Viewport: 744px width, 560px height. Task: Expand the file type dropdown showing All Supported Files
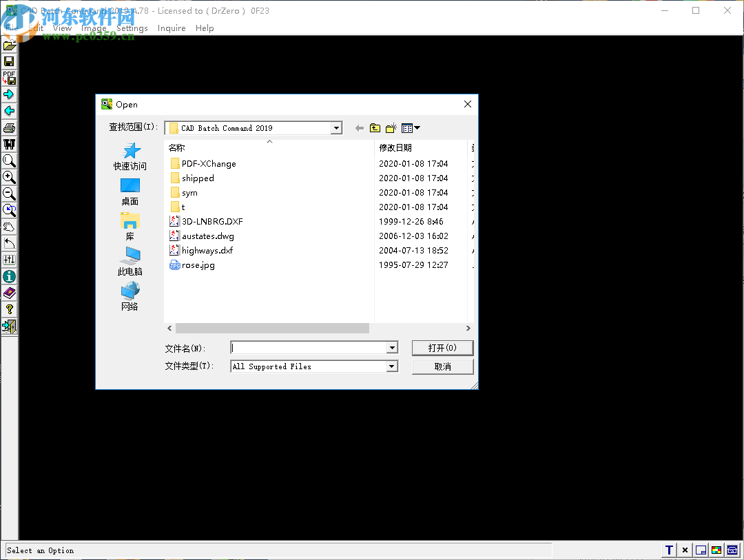[392, 366]
